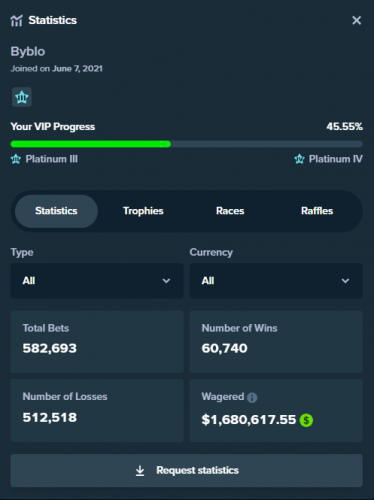This screenshot has height=500, width=374.
Task: Click the Platinum III label
Action: click(x=52, y=159)
